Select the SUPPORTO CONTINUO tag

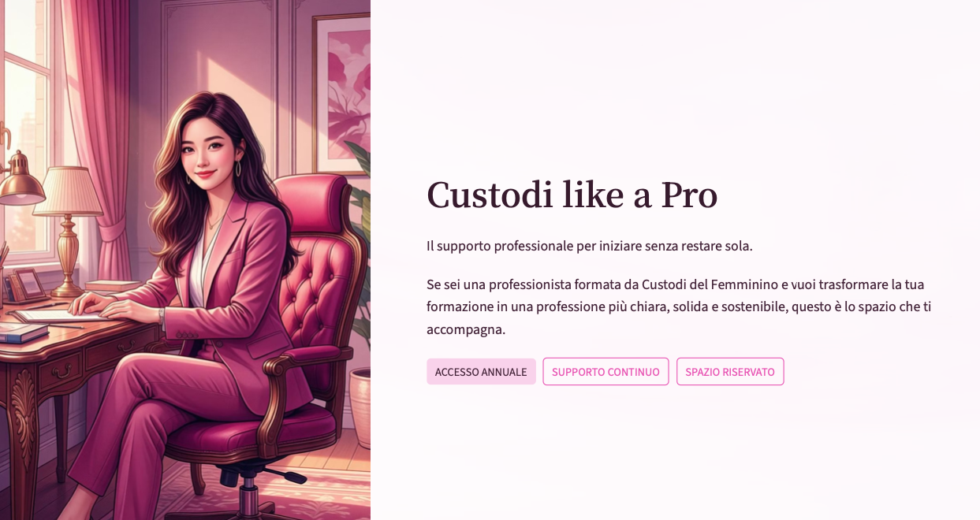[606, 372]
